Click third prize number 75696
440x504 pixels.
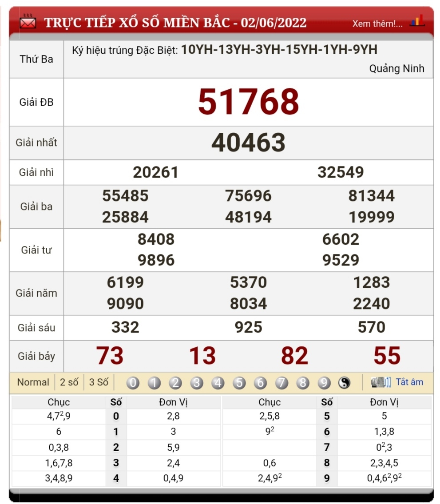pyautogui.click(x=249, y=196)
